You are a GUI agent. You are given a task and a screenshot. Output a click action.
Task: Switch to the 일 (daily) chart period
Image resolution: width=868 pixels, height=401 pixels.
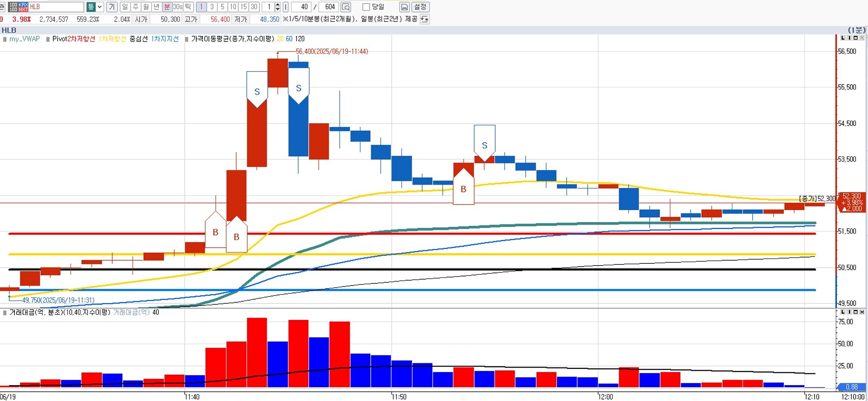click(x=125, y=7)
